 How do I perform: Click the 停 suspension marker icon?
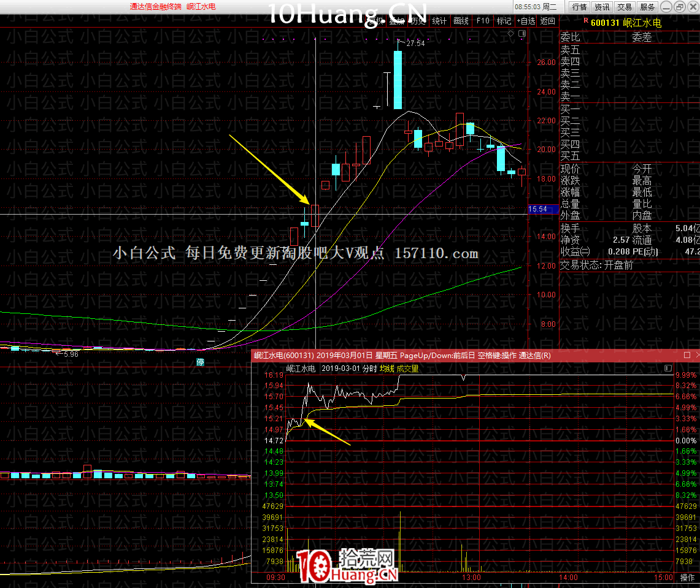[x=201, y=362]
